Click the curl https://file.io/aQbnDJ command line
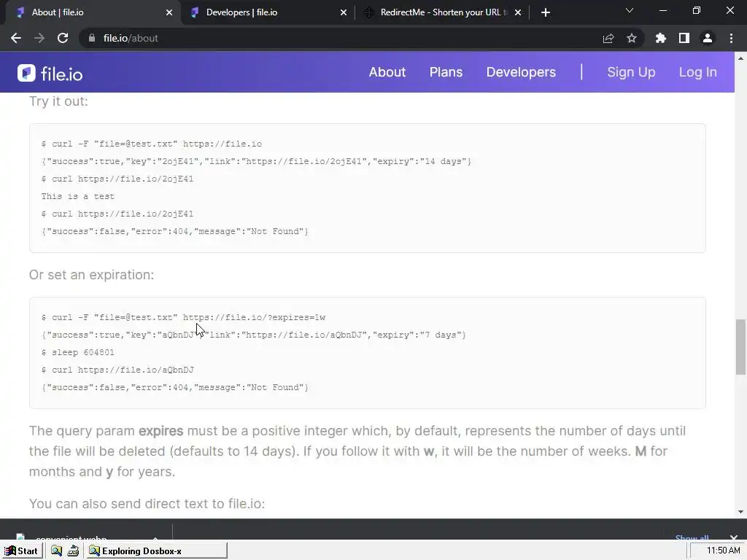The height and width of the screenshot is (560, 747). point(117,370)
